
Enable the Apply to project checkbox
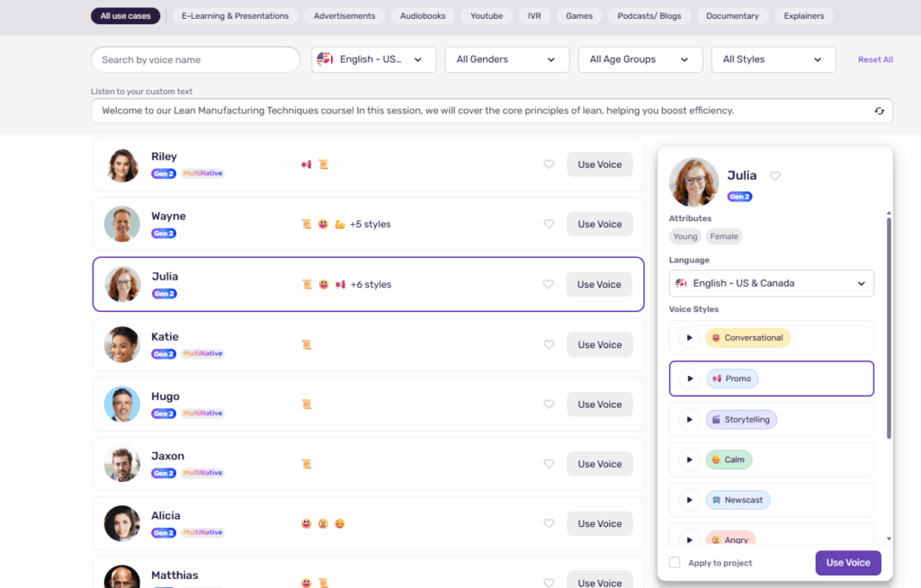coord(675,563)
